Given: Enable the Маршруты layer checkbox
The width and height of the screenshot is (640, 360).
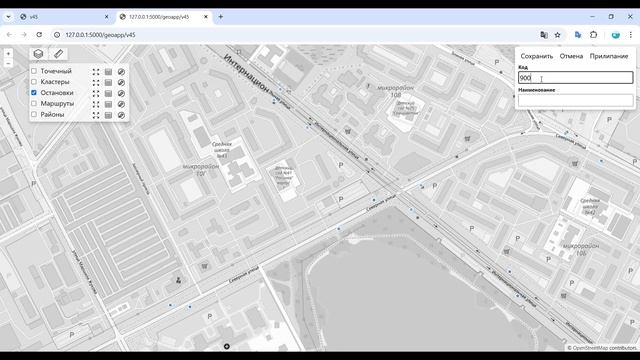Looking at the screenshot, I should coord(34,103).
